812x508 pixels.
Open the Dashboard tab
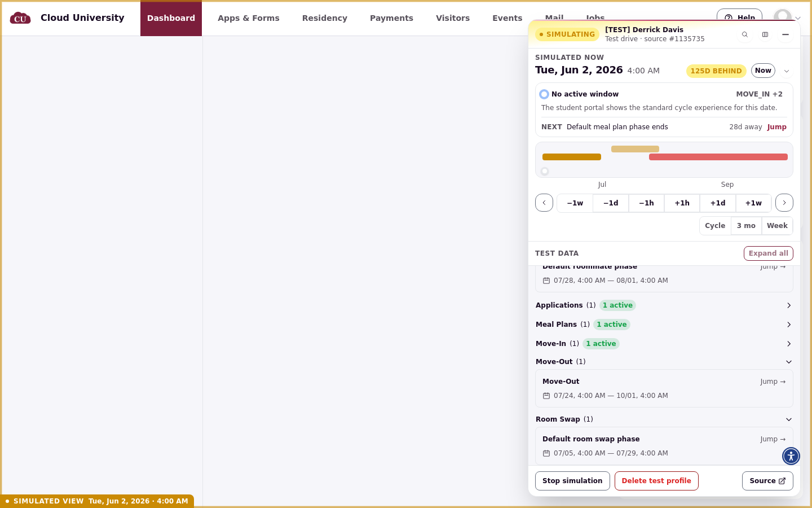pyautogui.click(x=171, y=18)
